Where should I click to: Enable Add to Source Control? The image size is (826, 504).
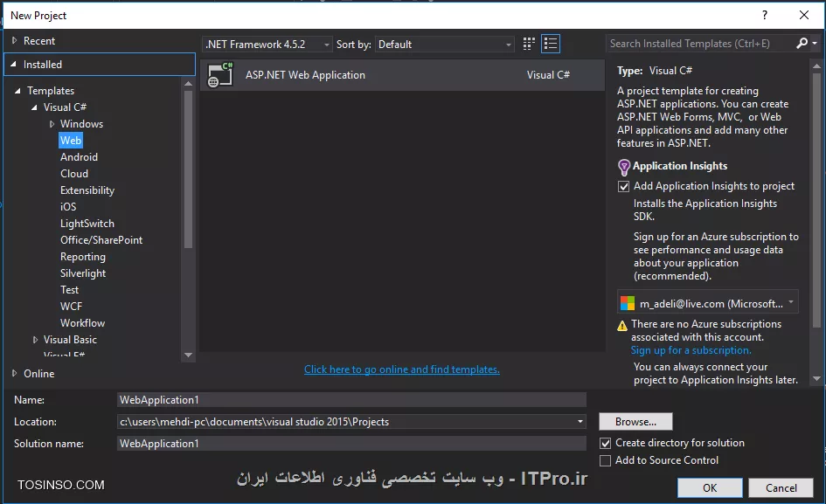point(606,461)
